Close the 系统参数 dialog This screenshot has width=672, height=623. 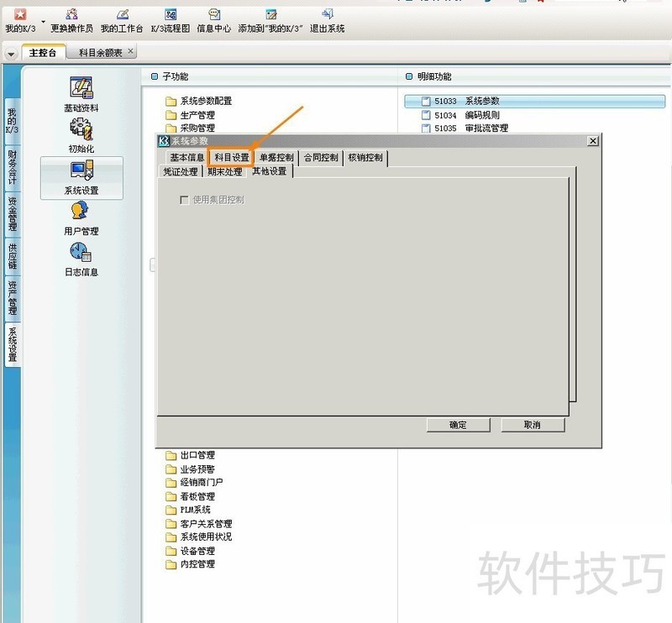(593, 141)
